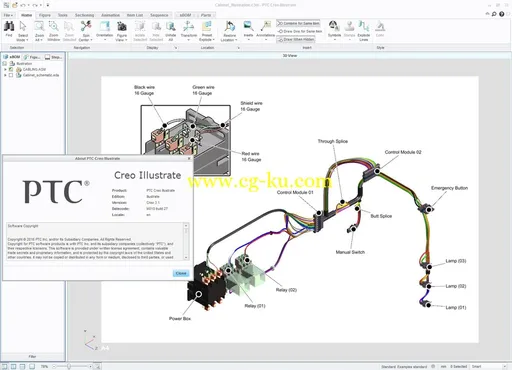Click the redo arrow in quick access toolbar
Image resolution: width=512 pixels, height=370 pixels.
point(35,5)
